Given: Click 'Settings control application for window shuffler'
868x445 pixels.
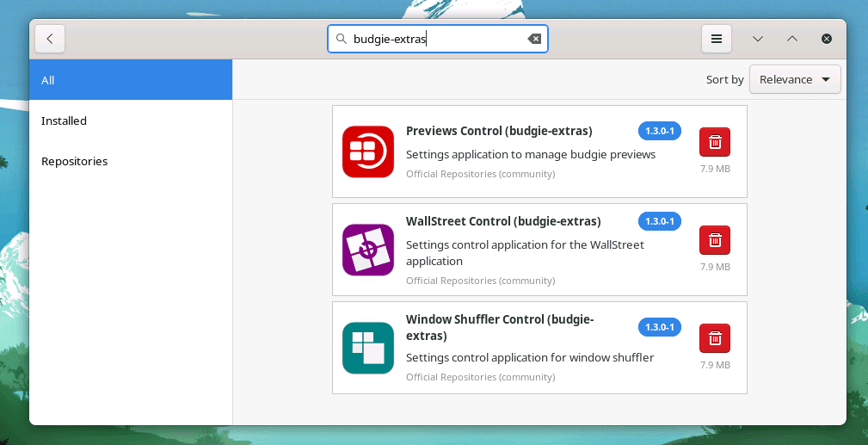Looking at the screenshot, I should pos(530,357).
